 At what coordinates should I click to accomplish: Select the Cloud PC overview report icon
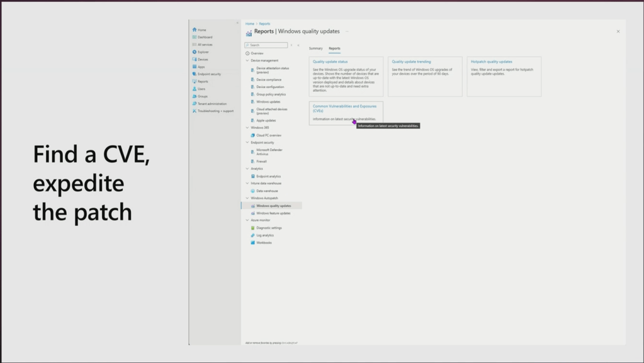tap(253, 135)
